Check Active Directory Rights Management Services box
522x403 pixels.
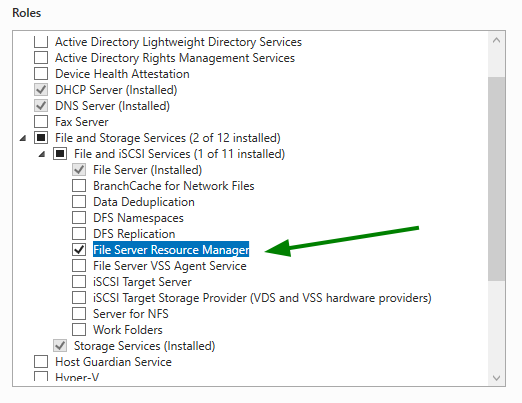[41, 58]
